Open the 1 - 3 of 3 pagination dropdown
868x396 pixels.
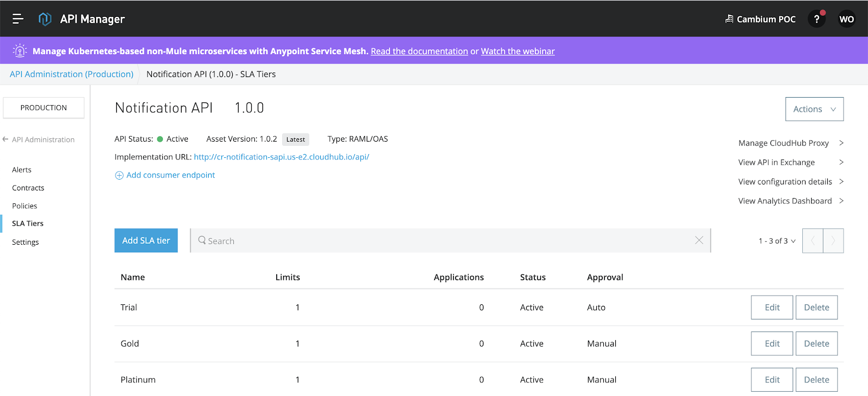777,241
